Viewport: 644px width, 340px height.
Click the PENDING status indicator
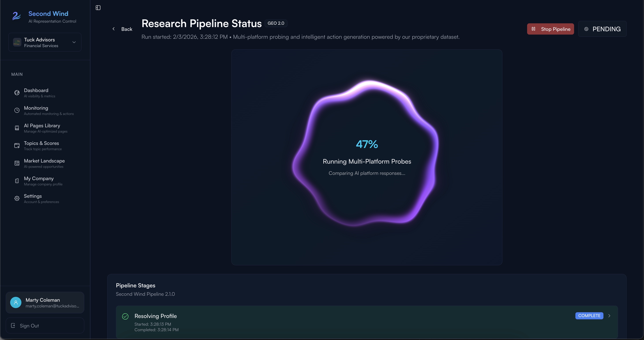coord(602,29)
